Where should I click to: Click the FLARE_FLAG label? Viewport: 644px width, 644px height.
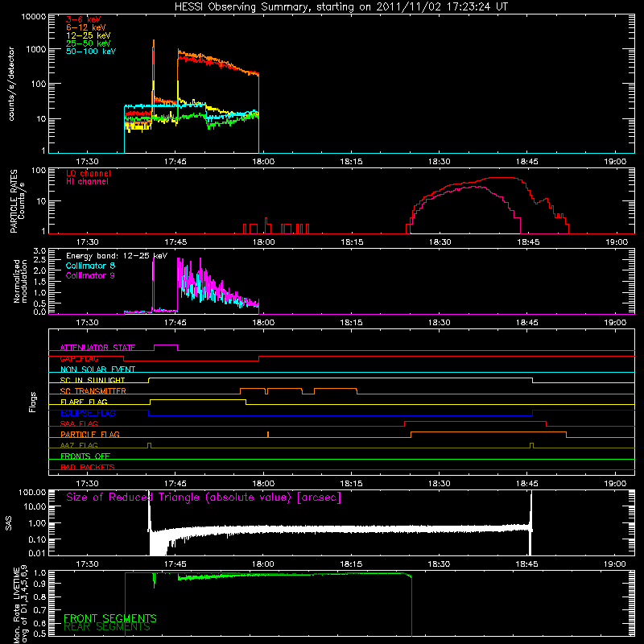(84, 402)
